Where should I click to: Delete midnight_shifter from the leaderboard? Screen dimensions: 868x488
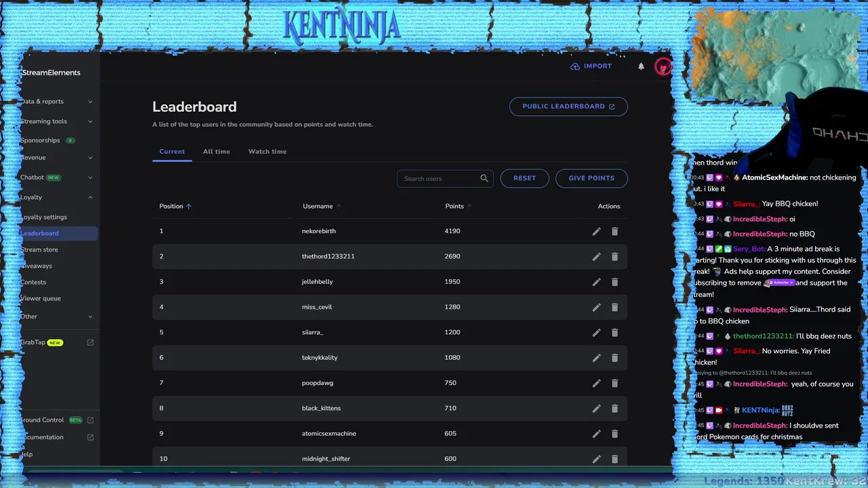tap(614, 459)
